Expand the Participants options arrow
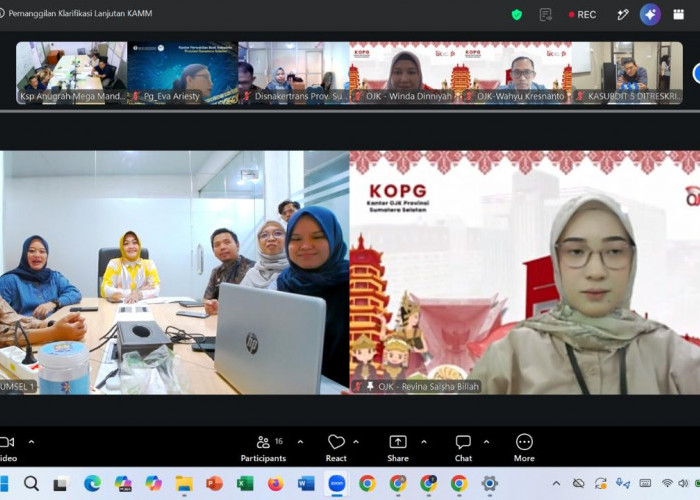The image size is (700, 500). click(300, 442)
